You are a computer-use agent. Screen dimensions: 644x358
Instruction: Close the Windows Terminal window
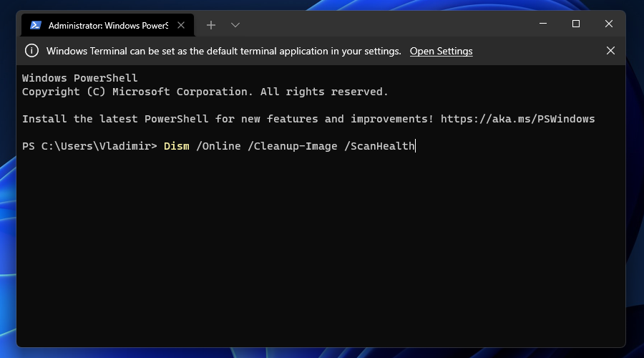point(609,24)
